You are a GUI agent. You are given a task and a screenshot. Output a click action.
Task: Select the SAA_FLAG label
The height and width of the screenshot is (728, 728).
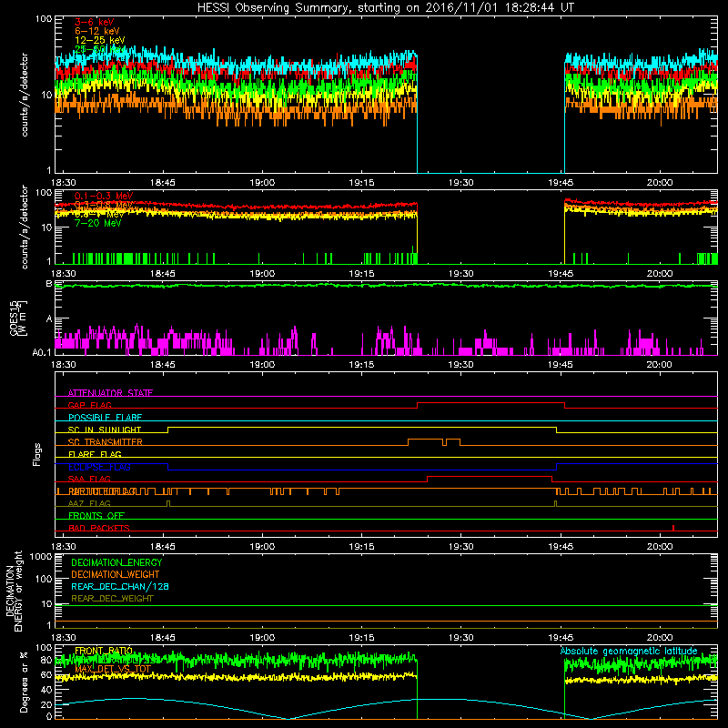(89, 479)
